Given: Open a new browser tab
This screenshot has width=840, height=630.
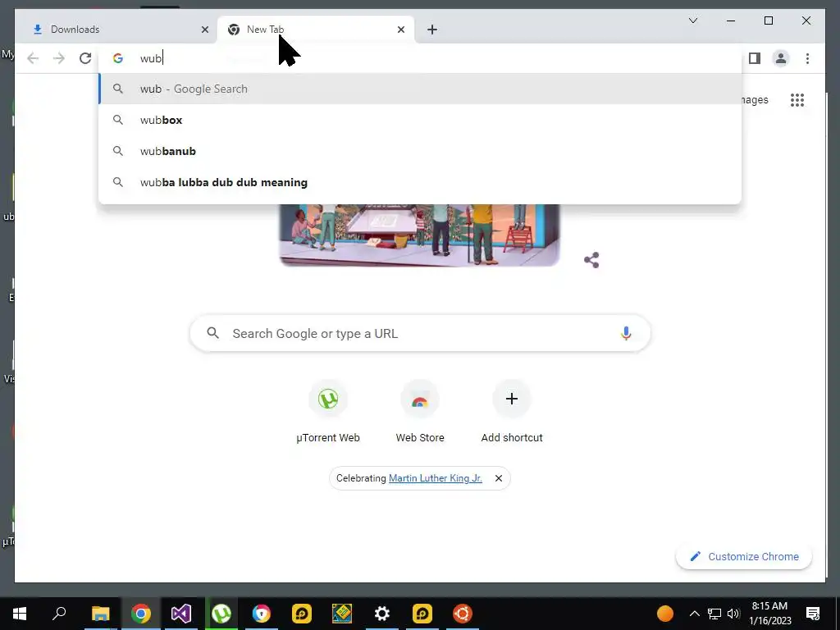Looking at the screenshot, I should pyautogui.click(x=432, y=30).
